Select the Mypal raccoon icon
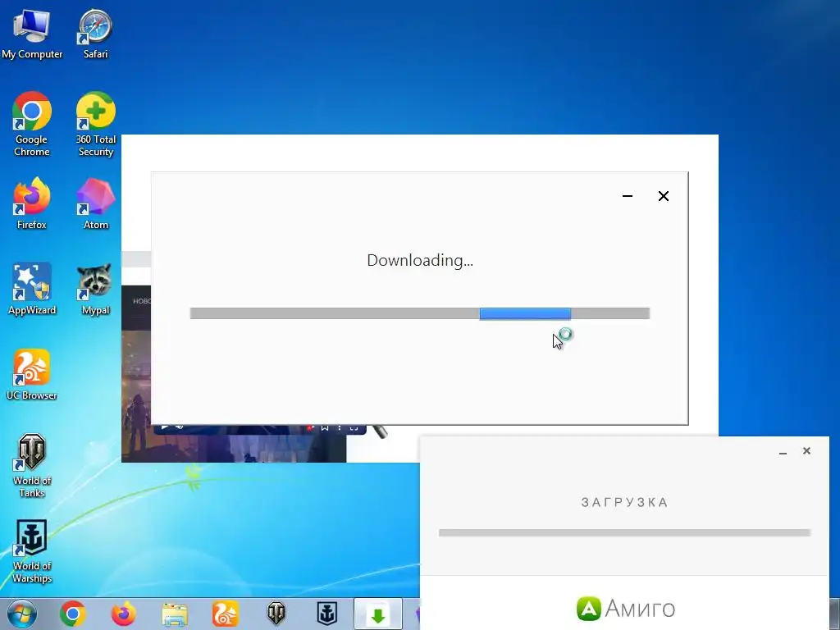The image size is (840, 630). [x=95, y=290]
